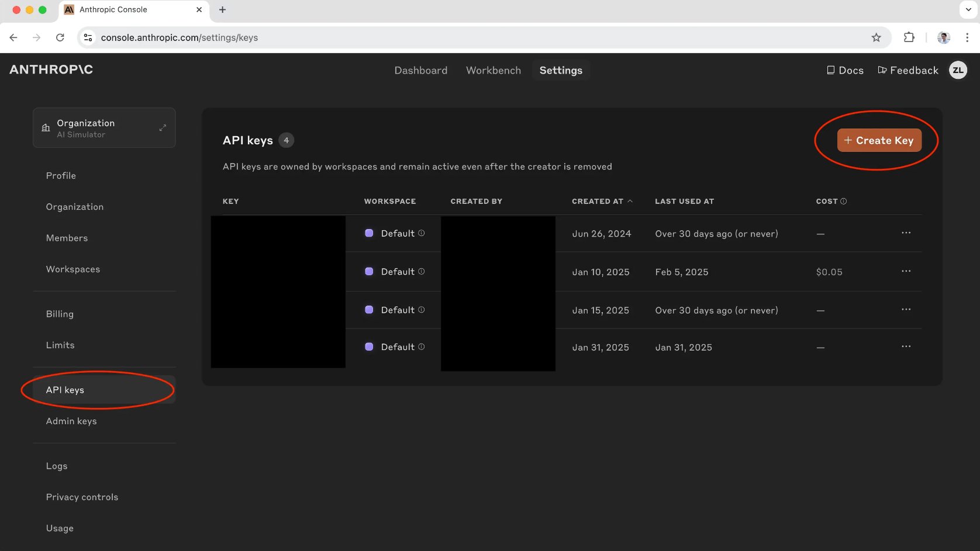Open browser extensions puzzle icon
This screenshot has width=980, height=551.
tap(909, 37)
